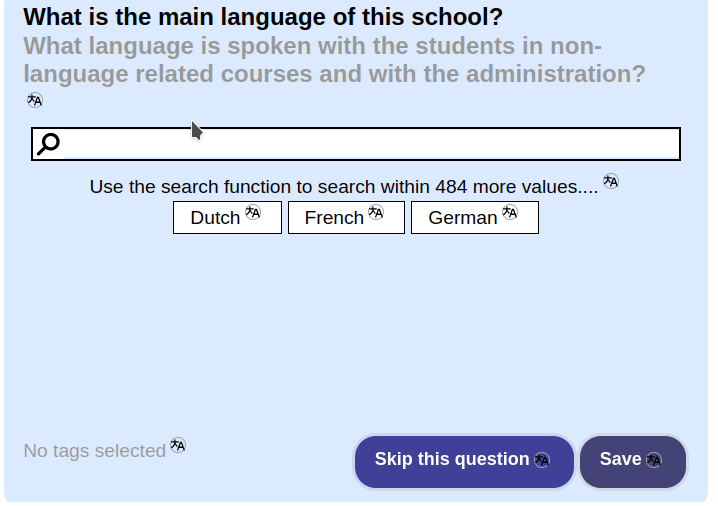Click the translate icon beside the search hint
The height and width of the screenshot is (506, 718).
click(x=611, y=181)
